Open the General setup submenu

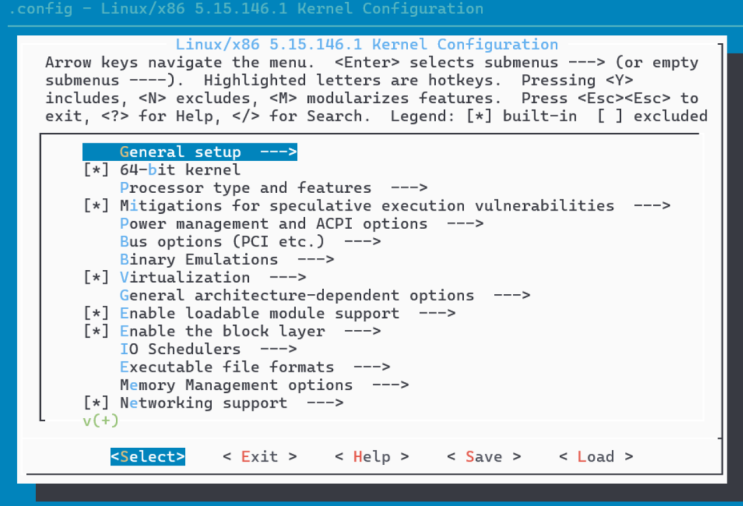coord(190,152)
